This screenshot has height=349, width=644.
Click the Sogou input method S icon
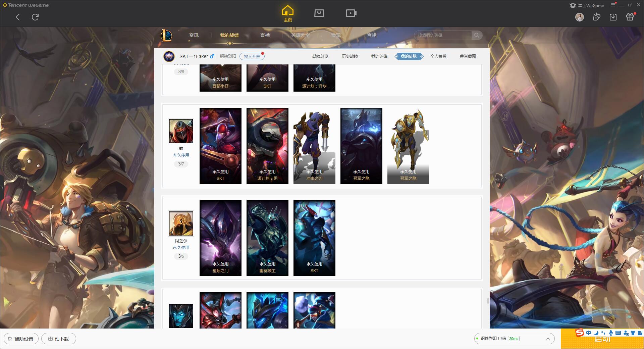[x=580, y=333]
